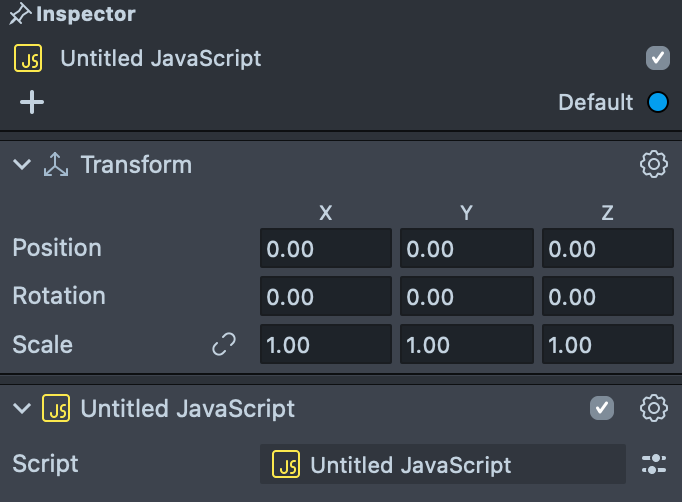Click the Scale Z input field
The image size is (682, 502).
pyautogui.click(x=607, y=345)
